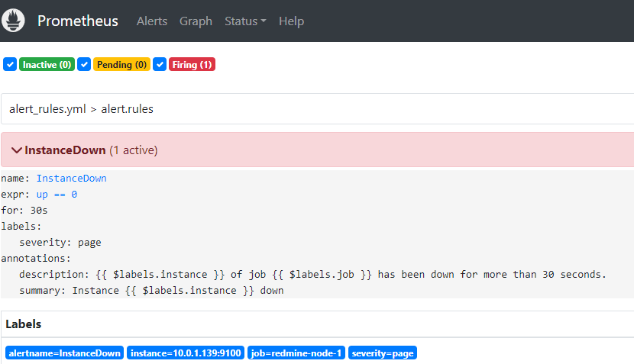The height and width of the screenshot is (364, 634).
Task: Open the Graph page
Action: (x=196, y=21)
